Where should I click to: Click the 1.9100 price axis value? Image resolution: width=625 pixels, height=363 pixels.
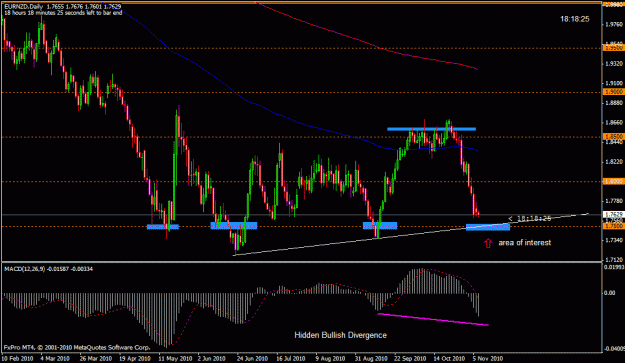click(614, 84)
